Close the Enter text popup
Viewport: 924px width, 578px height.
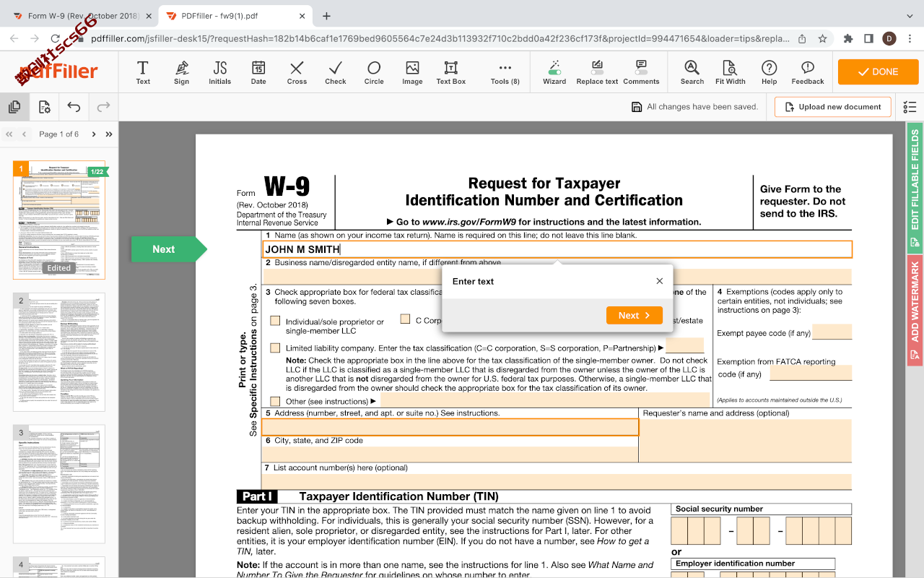tap(659, 281)
